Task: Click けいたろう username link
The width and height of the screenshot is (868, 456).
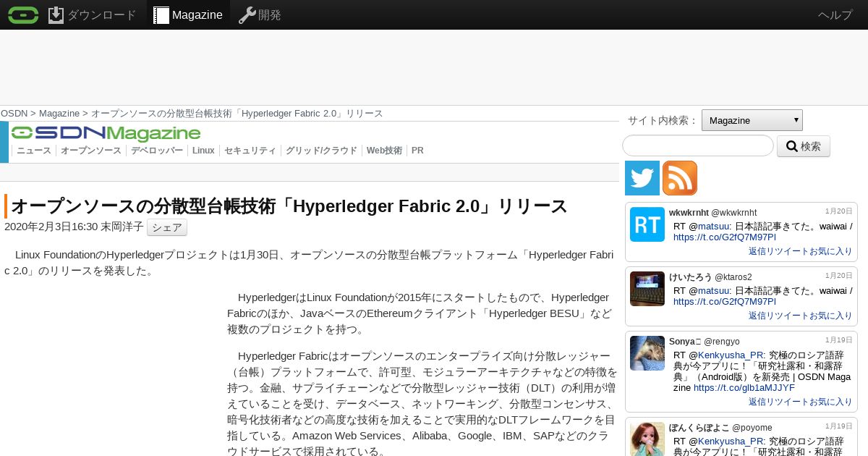Action: (691, 276)
